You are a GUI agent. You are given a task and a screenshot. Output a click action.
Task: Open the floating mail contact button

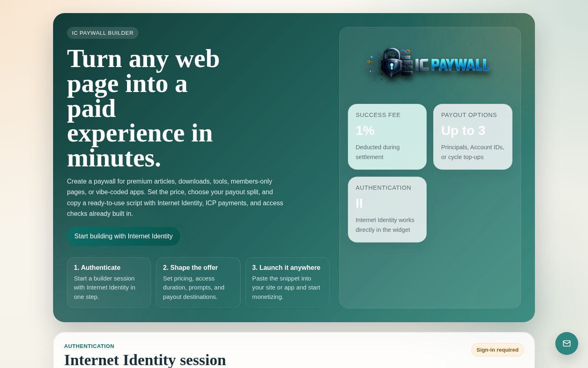coord(567,343)
